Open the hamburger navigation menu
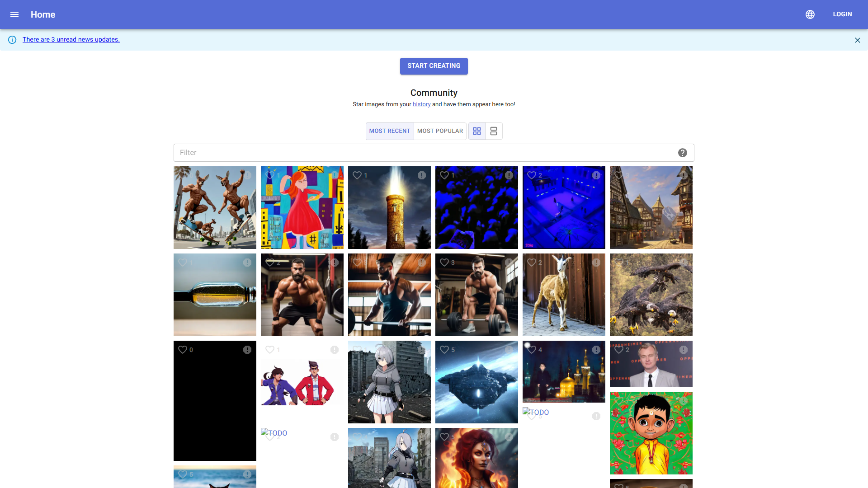868x488 pixels. coord(14,14)
